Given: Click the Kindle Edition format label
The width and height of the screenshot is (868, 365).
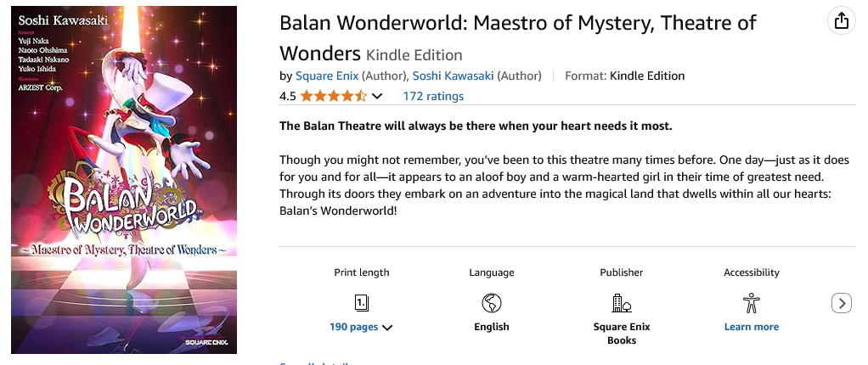Looking at the screenshot, I should tap(647, 76).
